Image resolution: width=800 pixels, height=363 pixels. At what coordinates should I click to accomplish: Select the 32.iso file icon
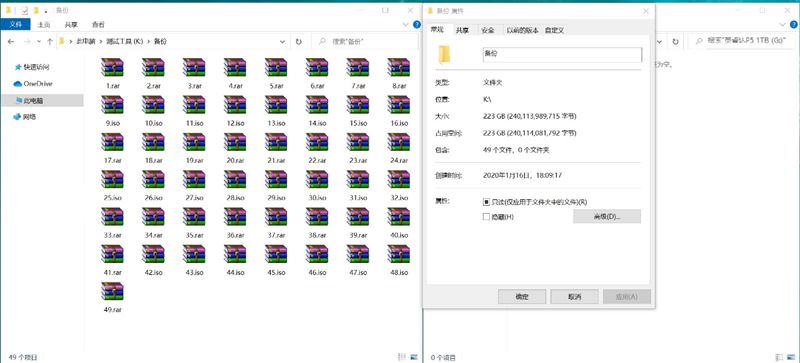pos(398,179)
